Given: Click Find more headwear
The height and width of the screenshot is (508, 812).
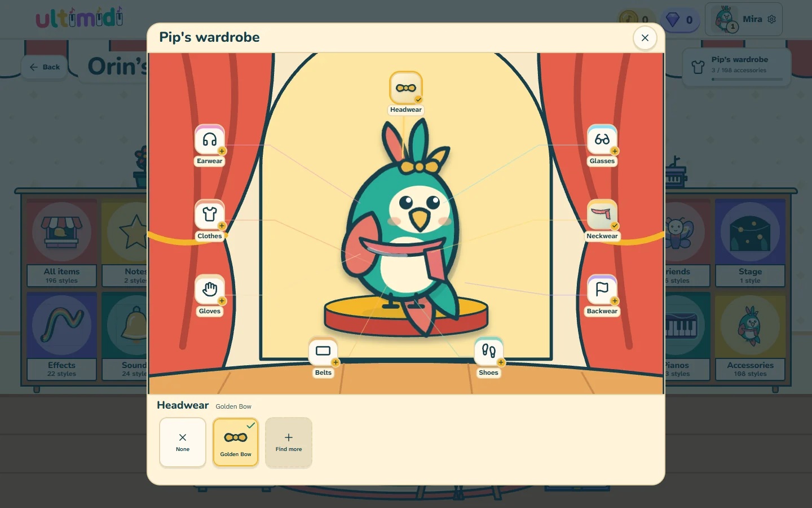Looking at the screenshot, I should pyautogui.click(x=289, y=443).
